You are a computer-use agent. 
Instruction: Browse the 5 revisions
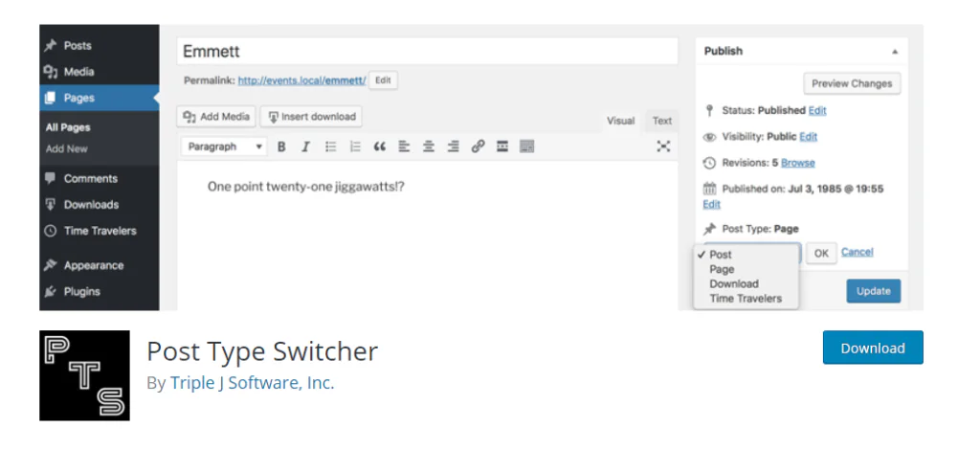[x=797, y=163]
